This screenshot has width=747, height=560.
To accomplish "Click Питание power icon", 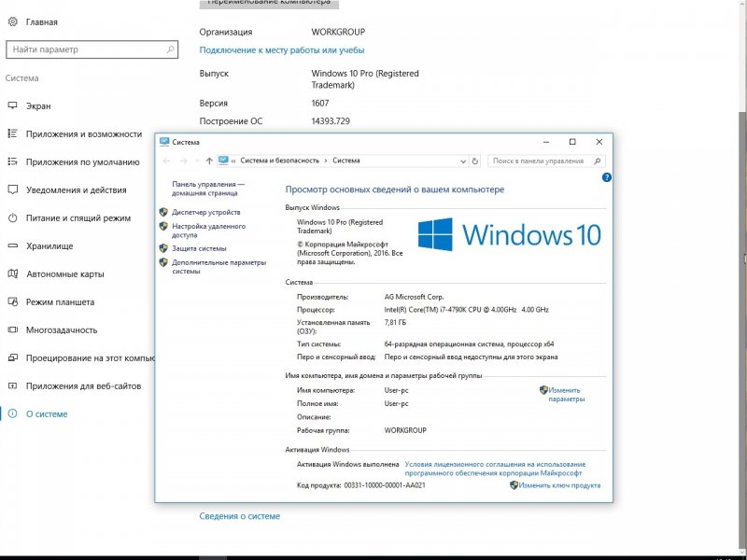I will point(13,217).
